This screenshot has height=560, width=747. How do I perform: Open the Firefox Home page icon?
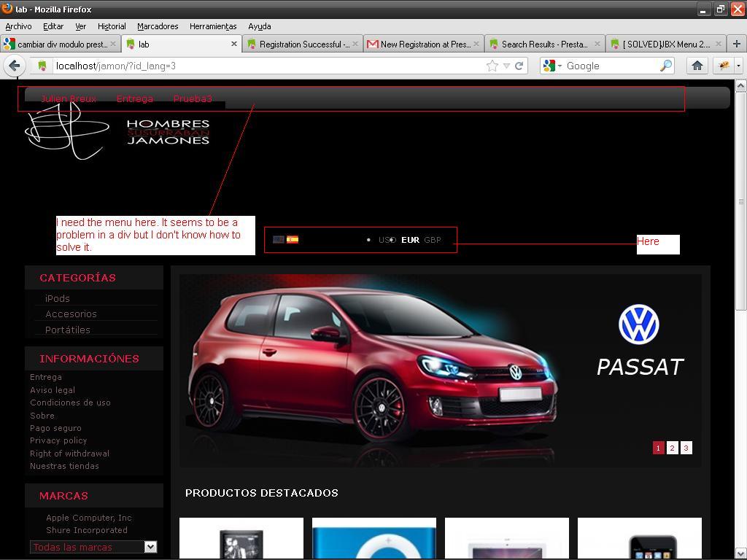[697, 66]
